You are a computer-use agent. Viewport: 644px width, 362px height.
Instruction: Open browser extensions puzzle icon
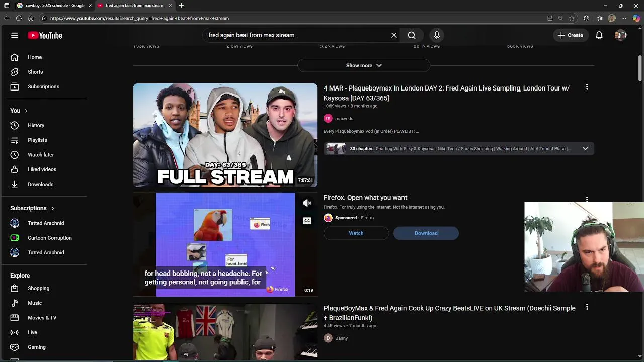pyautogui.click(x=586, y=18)
